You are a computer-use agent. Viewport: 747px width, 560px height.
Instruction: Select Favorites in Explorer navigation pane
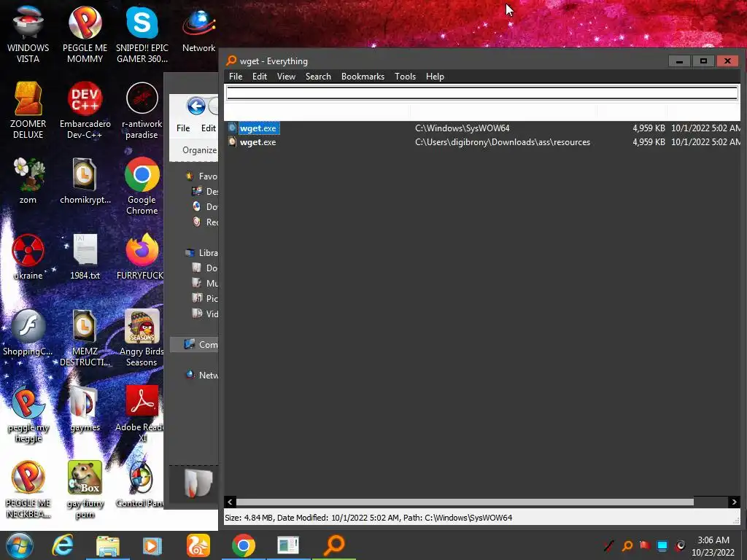pyautogui.click(x=202, y=176)
